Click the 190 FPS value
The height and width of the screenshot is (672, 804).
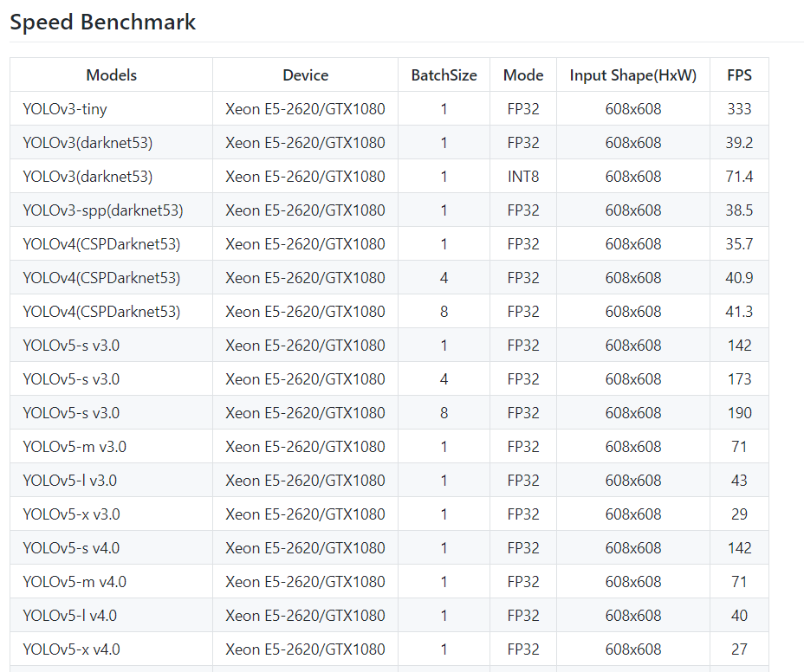point(739,413)
